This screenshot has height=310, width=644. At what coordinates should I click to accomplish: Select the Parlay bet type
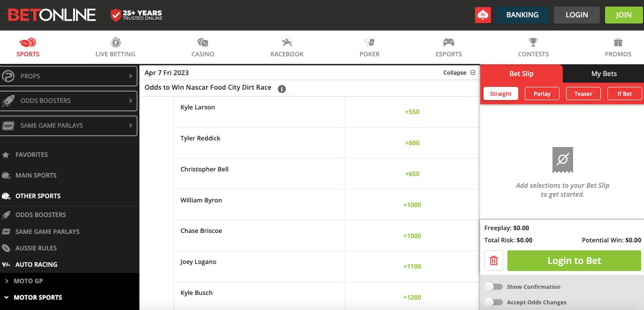pos(542,93)
